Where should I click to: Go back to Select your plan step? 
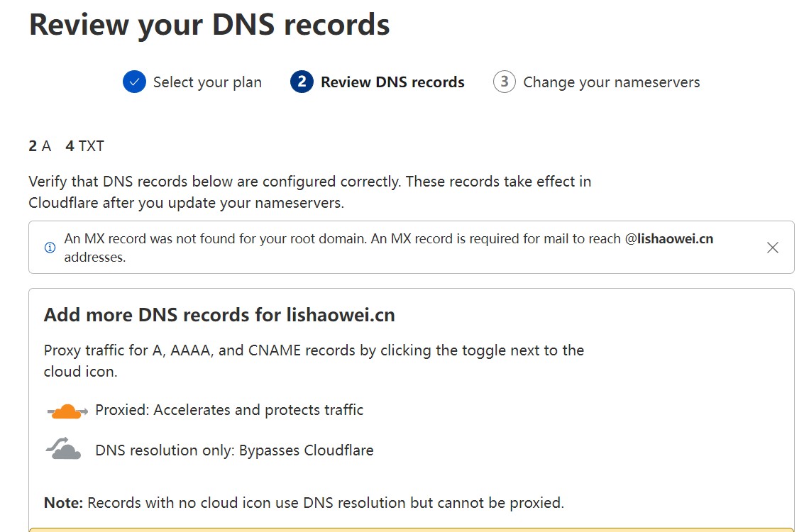coord(207,82)
